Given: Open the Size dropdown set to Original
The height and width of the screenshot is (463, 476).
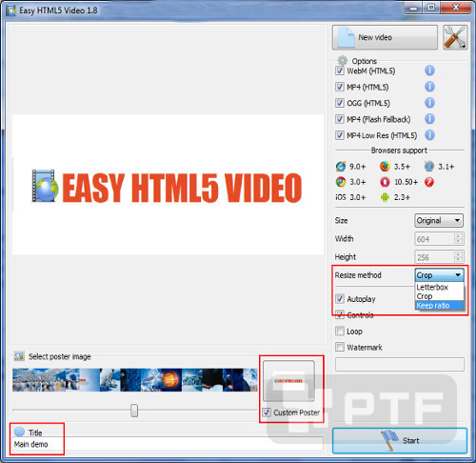Looking at the screenshot, I should coord(439,220).
